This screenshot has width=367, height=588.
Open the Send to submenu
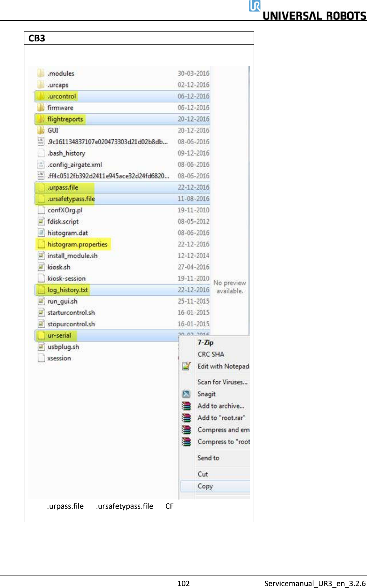[x=208, y=458]
